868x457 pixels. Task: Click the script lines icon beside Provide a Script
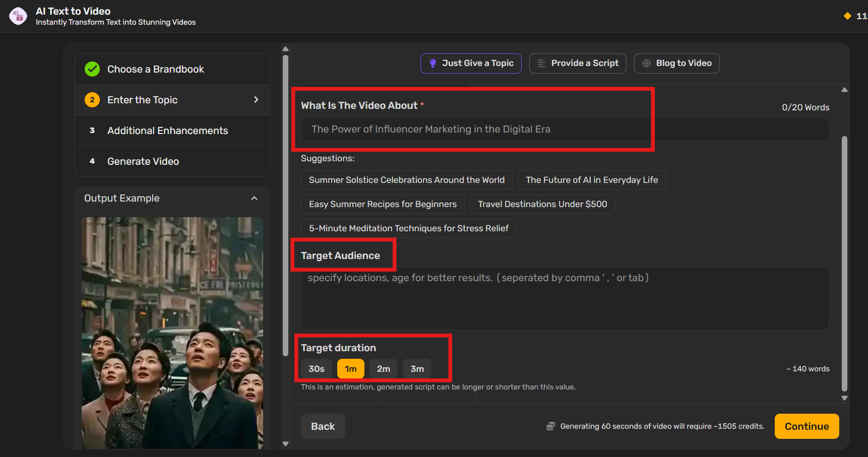coord(541,63)
